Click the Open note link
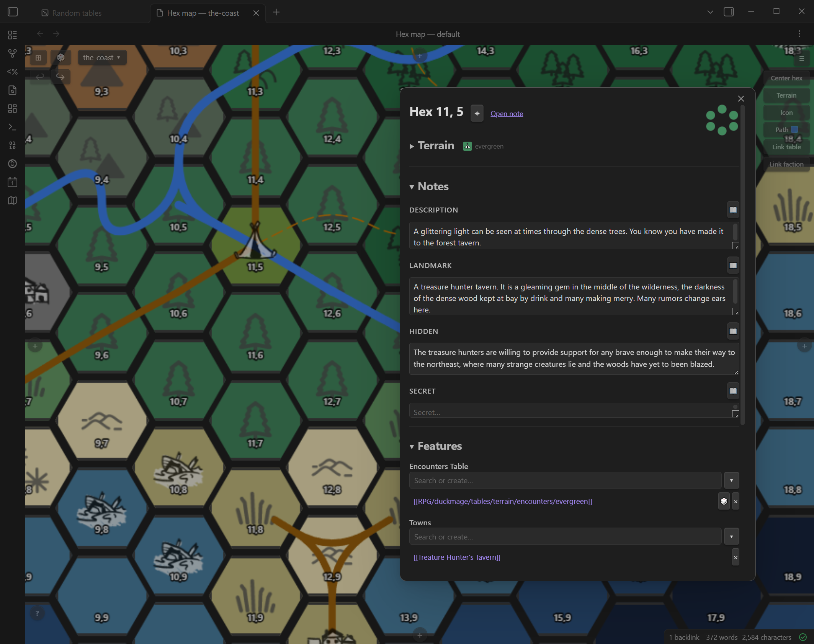Viewport: 814px width, 644px height. click(x=507, y=114)
